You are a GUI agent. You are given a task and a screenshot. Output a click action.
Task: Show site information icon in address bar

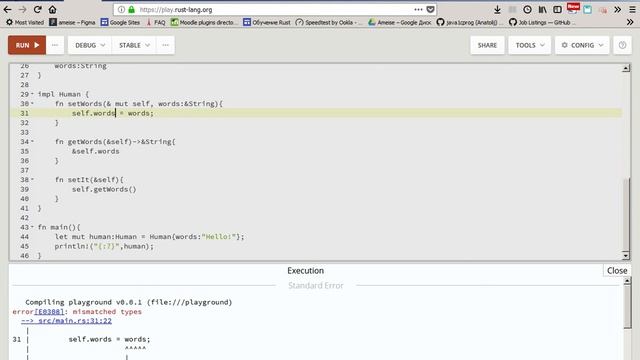121,9
